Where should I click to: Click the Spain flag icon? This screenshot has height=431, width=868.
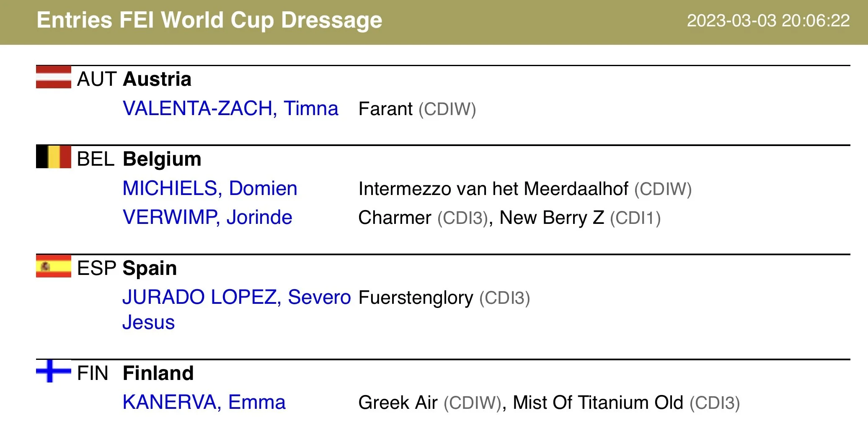54,266
